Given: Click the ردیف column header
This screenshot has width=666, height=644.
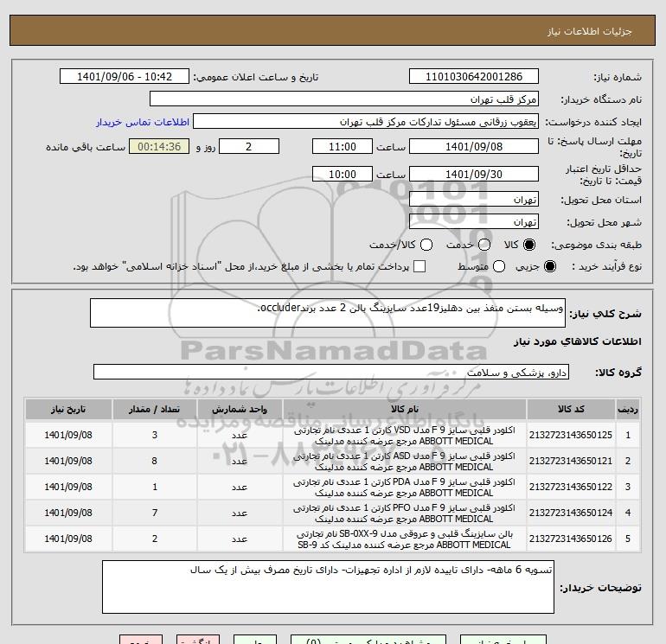Looking at the screenshot, I should (x=628, y=409).
